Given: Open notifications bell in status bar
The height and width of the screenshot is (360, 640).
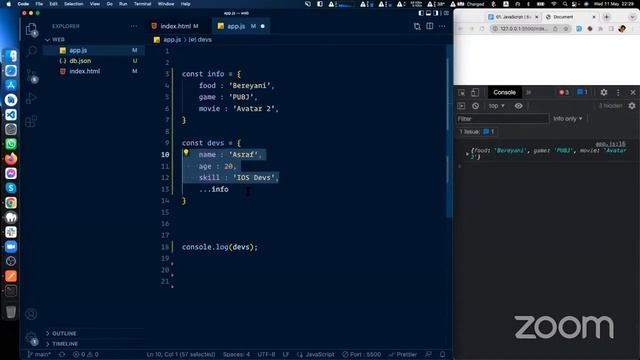Looking at the screenshot, I should [x=442, y=354].
